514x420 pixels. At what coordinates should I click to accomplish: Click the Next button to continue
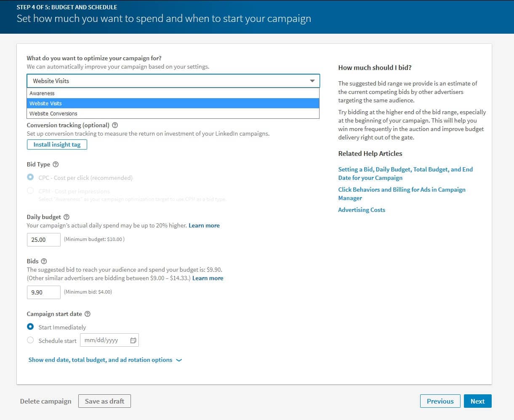[477, 401]
